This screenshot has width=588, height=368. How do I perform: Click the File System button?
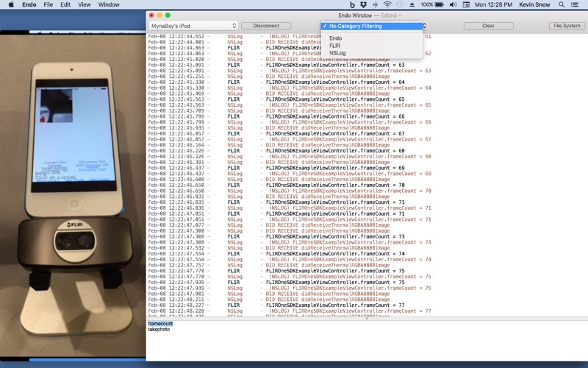click(567, 26)
